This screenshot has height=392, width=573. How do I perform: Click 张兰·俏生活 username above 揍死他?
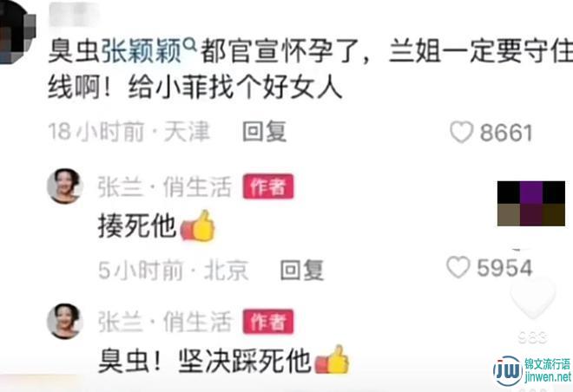pos(165,186)
